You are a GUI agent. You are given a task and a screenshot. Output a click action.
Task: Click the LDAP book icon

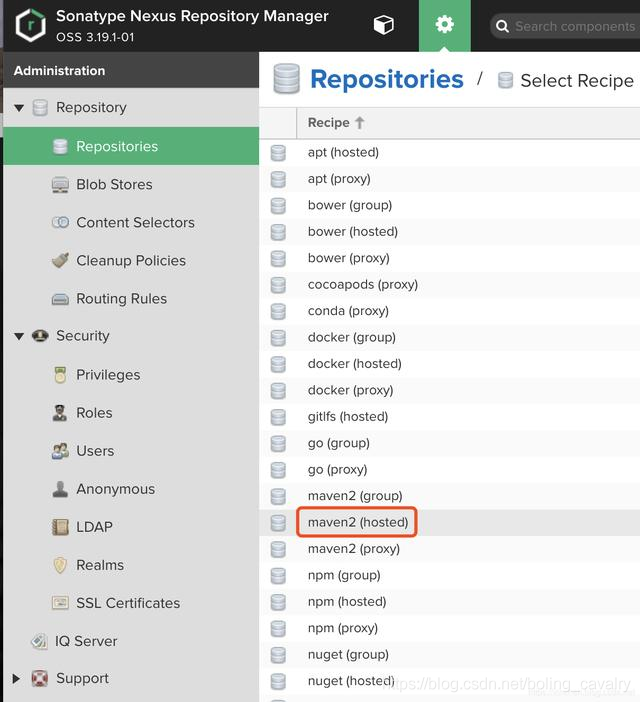pos(60,527)
